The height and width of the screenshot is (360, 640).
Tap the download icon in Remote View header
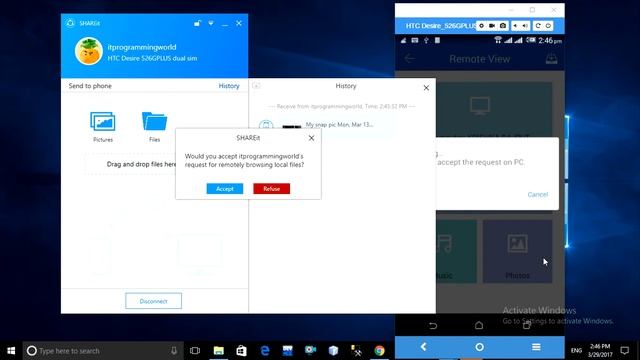(x=551, y=59)
